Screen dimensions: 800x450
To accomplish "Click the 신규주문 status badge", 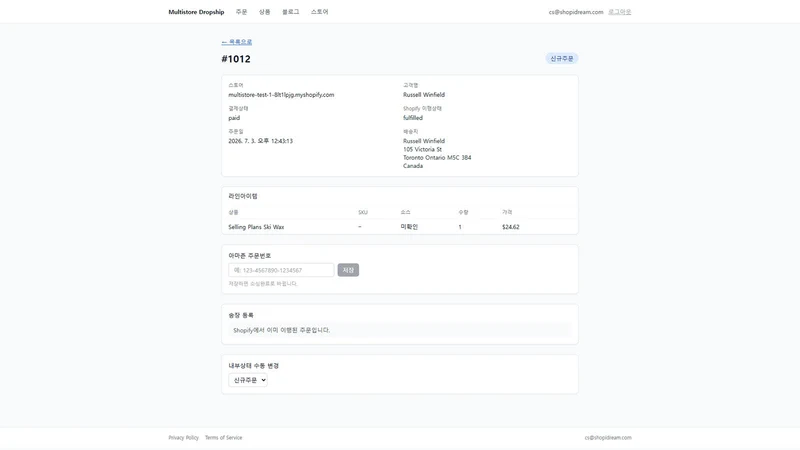I will 561,59.
